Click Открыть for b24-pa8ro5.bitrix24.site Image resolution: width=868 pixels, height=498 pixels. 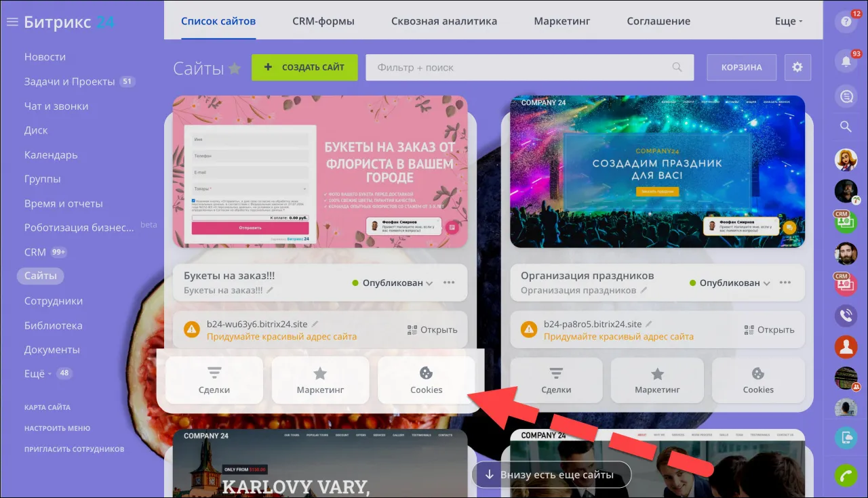tap(770, 330)
